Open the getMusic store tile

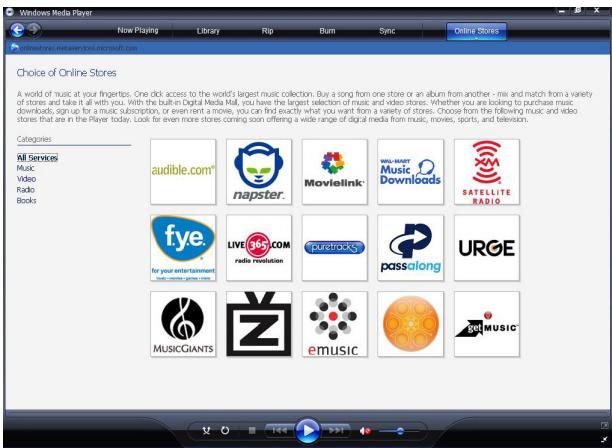point(487,324)
